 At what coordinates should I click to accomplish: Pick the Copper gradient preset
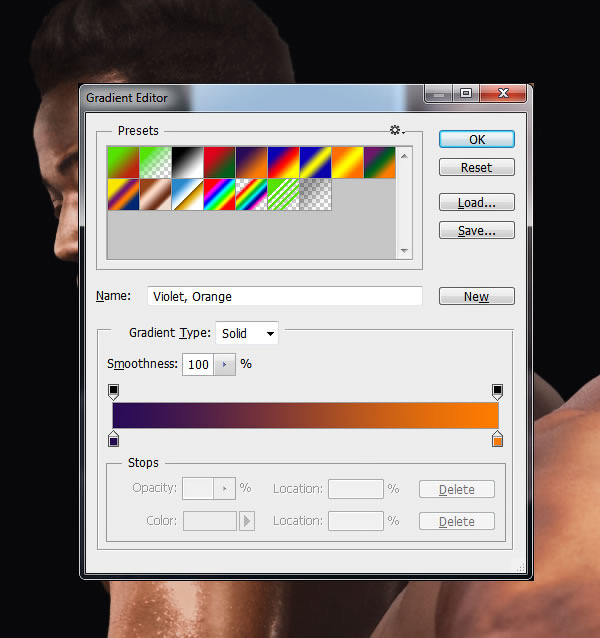click(155, 194)
